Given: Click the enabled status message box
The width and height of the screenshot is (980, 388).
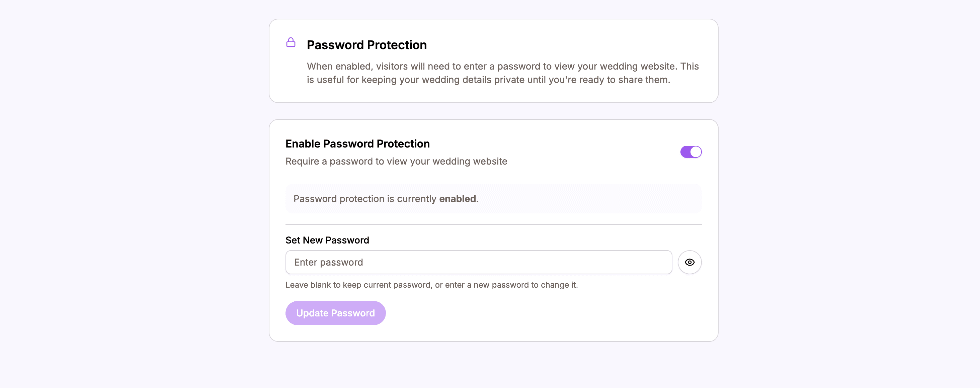Looking at the screenshot, I should click(x=493, y=198).
